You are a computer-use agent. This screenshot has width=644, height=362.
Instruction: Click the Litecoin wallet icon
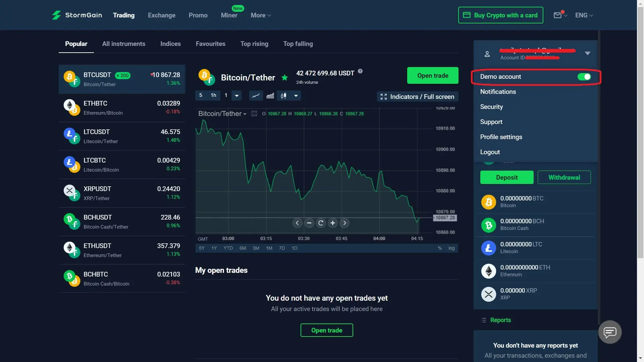(489, 248)
